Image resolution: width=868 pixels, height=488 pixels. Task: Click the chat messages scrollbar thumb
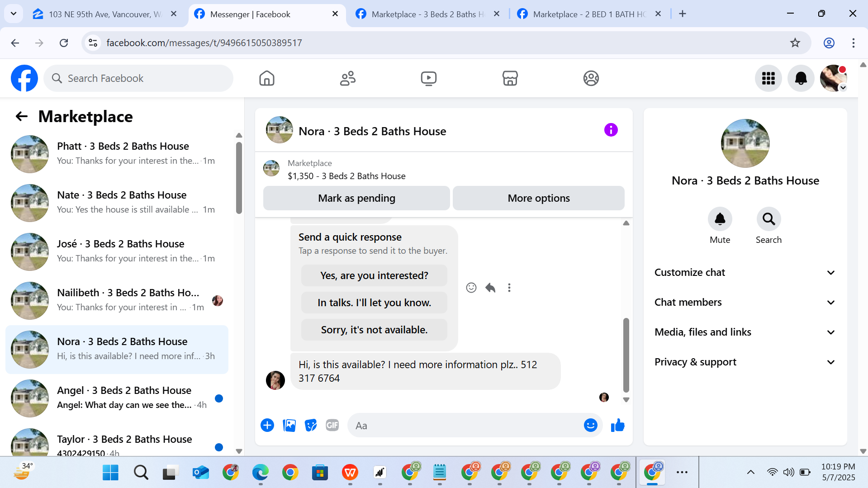(626, 355)
